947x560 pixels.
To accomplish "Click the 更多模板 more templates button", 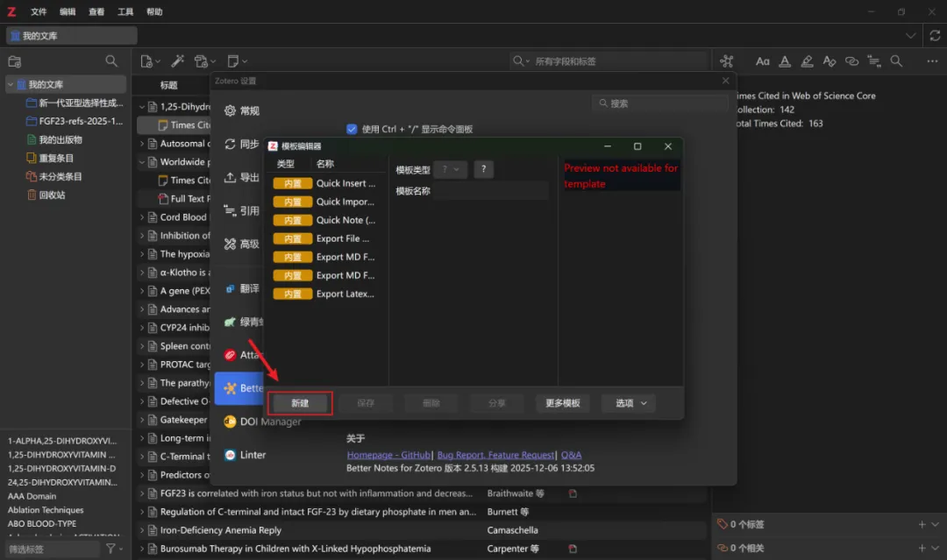I will [x=563, y=403].
